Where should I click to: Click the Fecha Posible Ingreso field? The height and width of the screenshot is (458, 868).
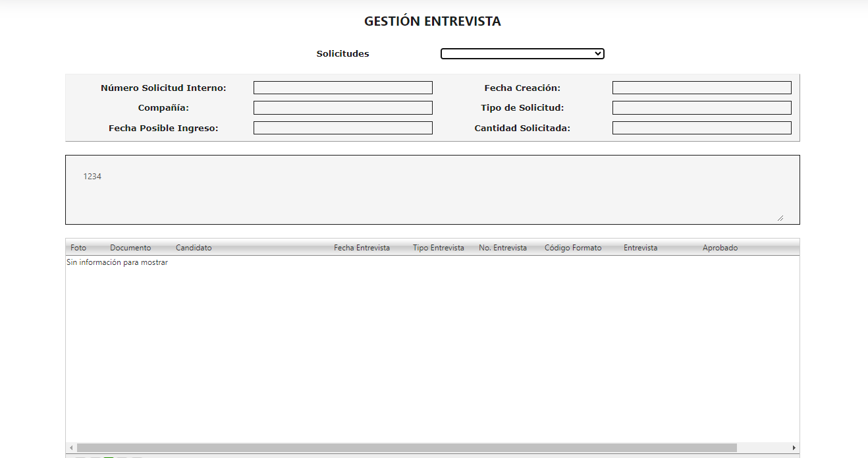(x=342, y=127)
